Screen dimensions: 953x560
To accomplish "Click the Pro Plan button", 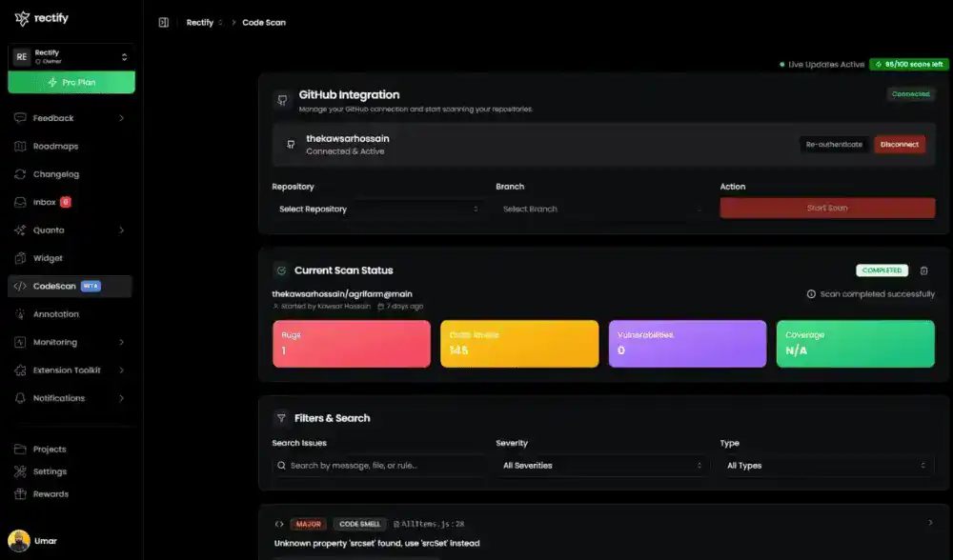I will click(71, 83).
